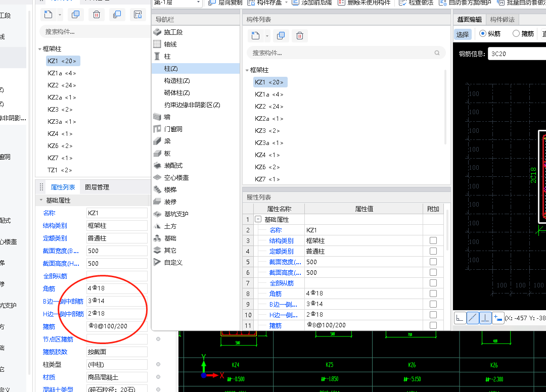Check the 附加 box for 结构类别 row
Viewport: 546px width, 392px height.
[433, 240]
